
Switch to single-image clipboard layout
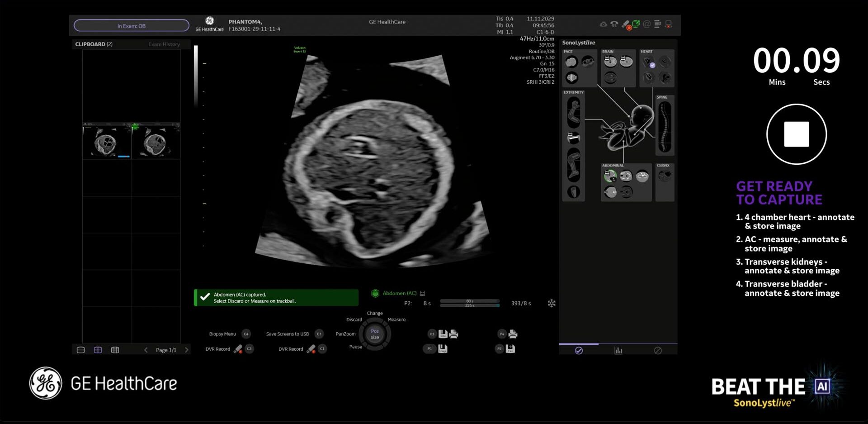81,350
